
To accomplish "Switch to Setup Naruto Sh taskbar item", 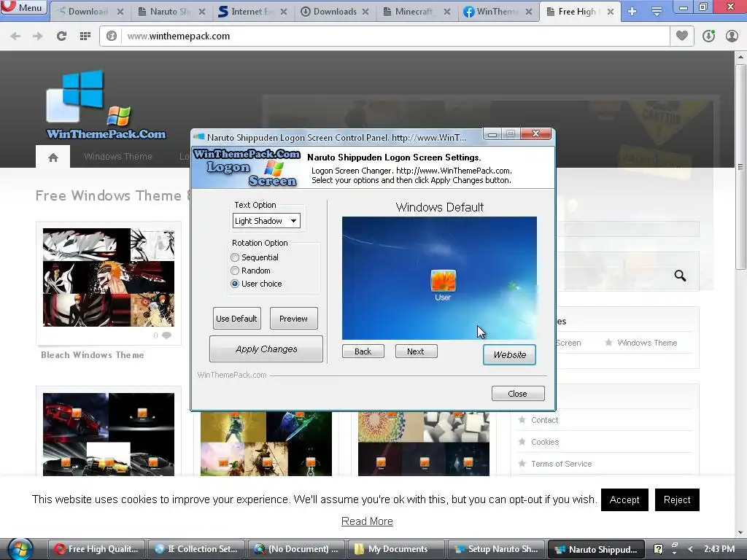I will click(x=496, y=549).
